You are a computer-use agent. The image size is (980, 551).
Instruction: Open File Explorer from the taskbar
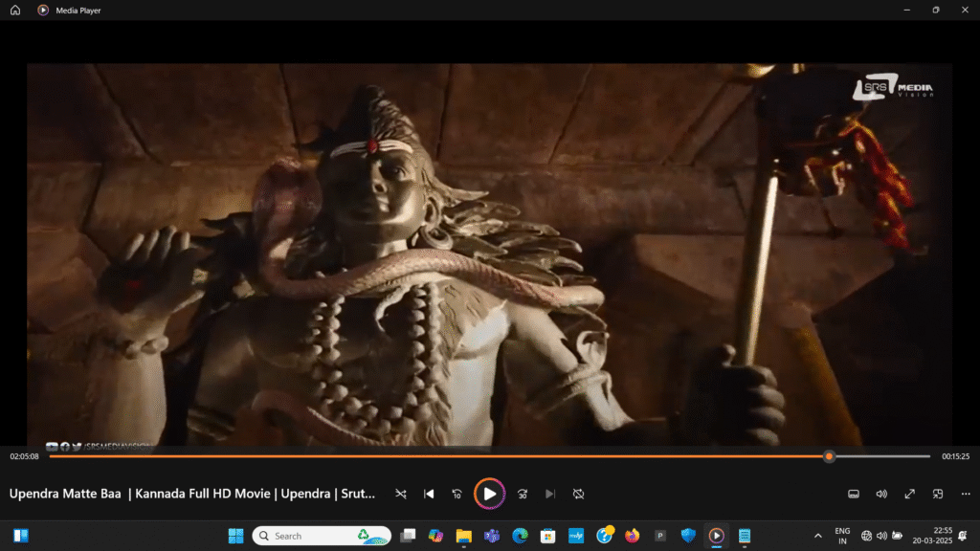(x=464, y=536)
